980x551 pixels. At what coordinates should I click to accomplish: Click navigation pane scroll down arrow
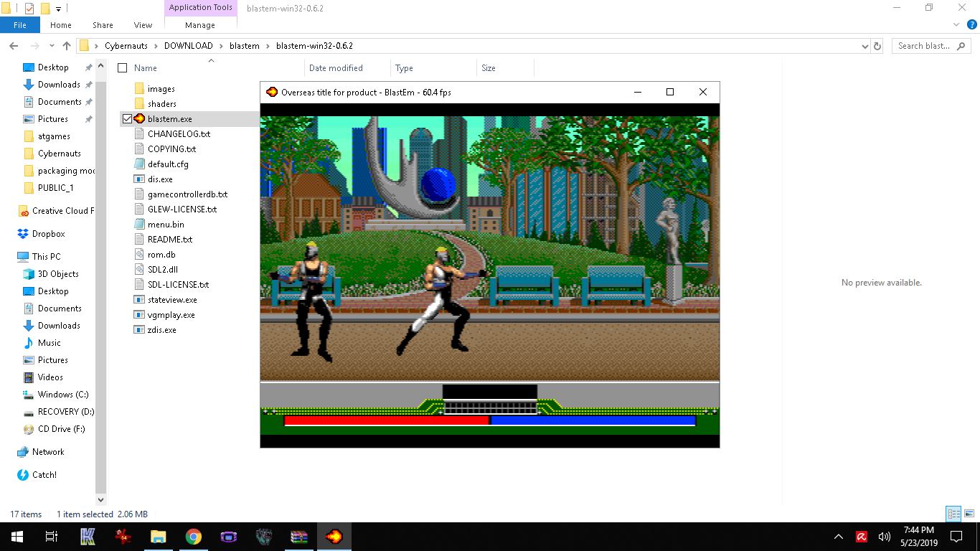click(x=100, y=500)
